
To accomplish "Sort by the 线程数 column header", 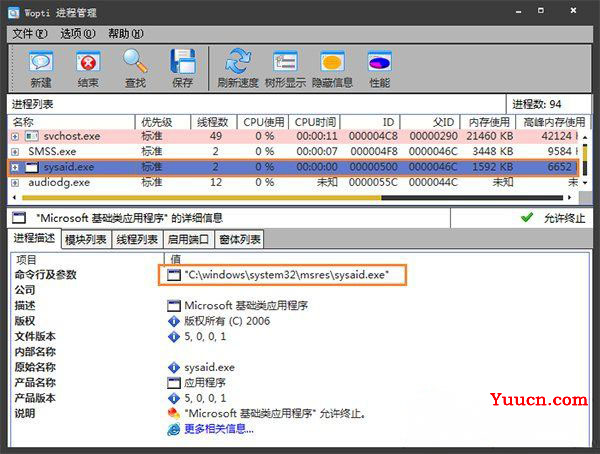I will click(x=214, y=122).
